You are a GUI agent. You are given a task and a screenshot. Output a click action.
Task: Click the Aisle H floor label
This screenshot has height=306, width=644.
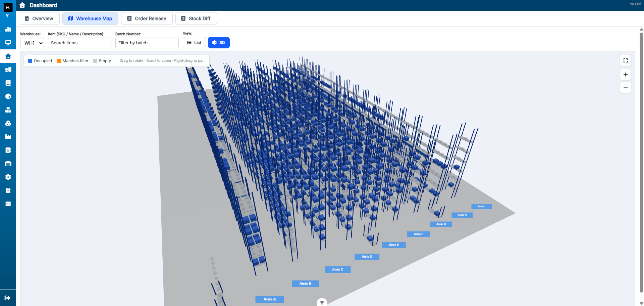(x=462, y=215)
